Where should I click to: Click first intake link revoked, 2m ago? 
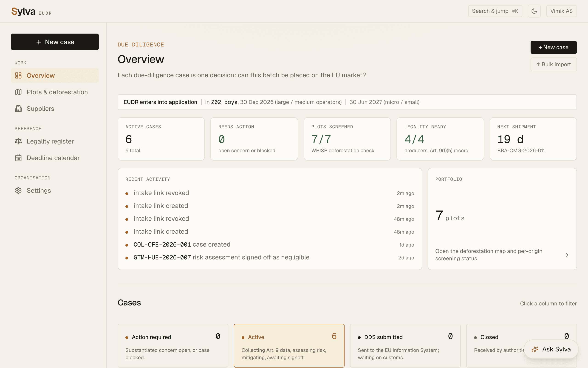click(x=270, y=193)
